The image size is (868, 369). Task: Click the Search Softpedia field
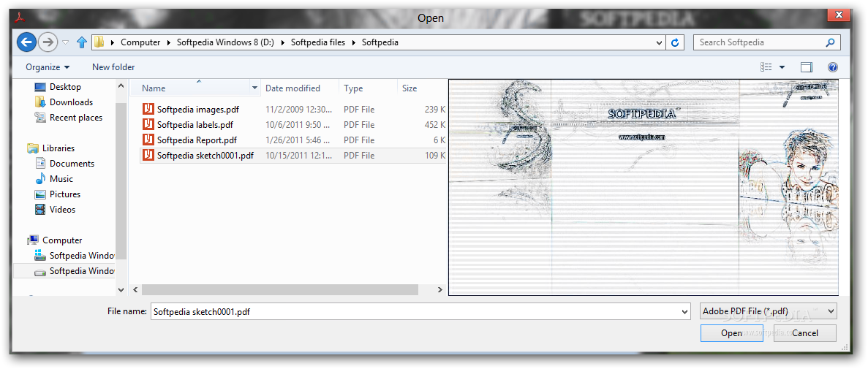click(x=766, y=42)
